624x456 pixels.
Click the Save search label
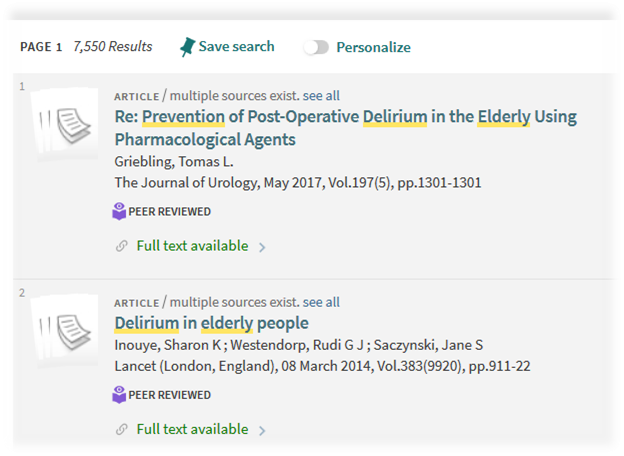click(x=236, y=47)
